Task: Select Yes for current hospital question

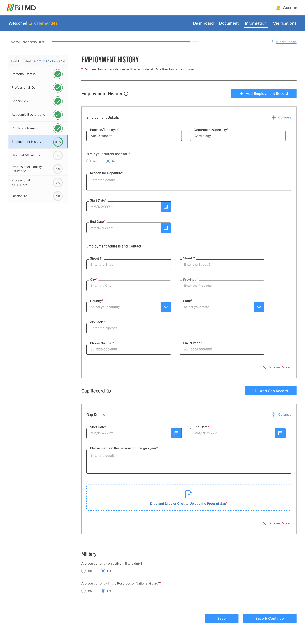Action: tap(89, 161)
